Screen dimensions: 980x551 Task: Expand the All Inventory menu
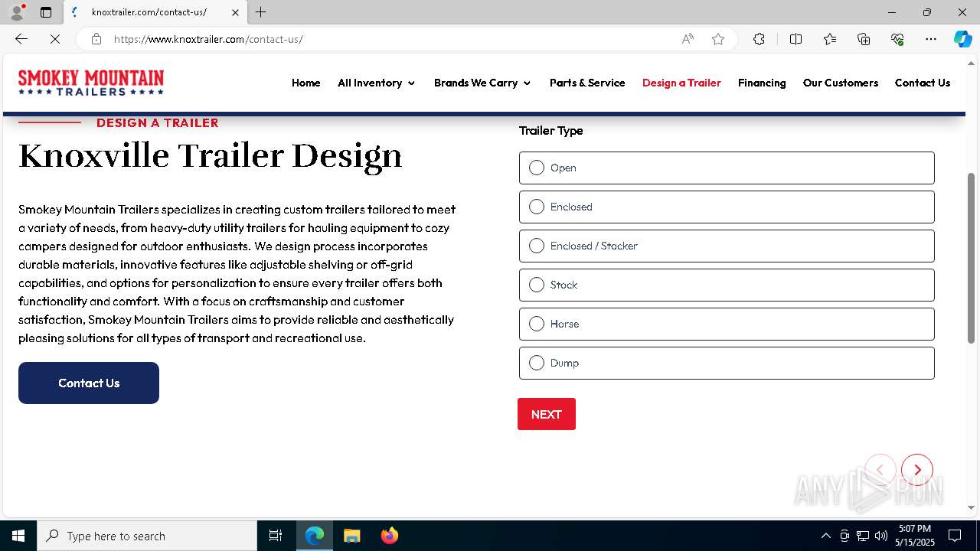377,83
